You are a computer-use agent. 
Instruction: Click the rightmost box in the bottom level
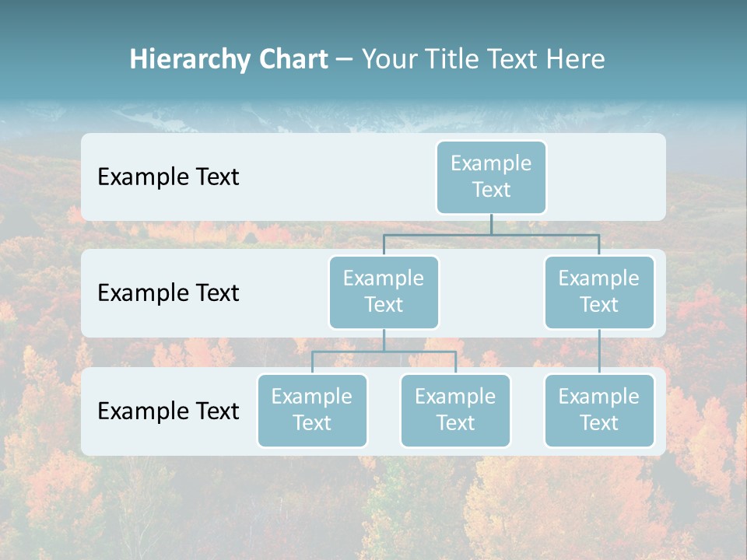[599, 411]
